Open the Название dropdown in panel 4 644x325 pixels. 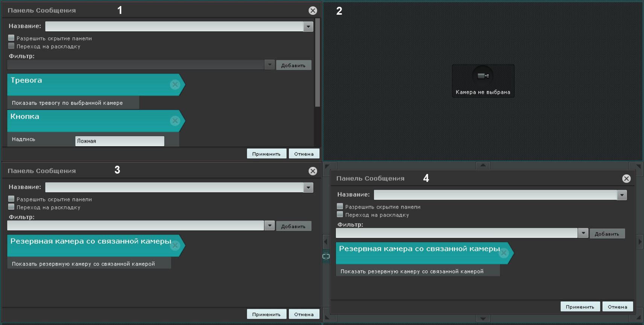(622, 195)
